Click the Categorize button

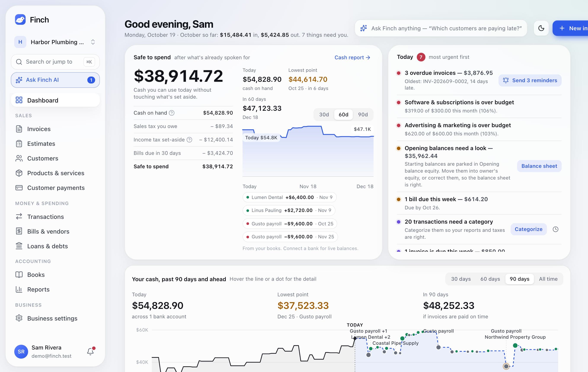528,229
